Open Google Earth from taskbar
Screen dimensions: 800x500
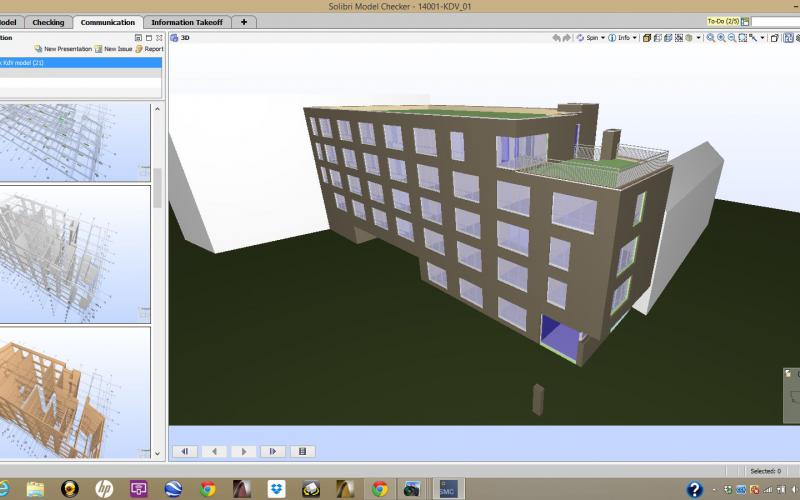point(173,489)
